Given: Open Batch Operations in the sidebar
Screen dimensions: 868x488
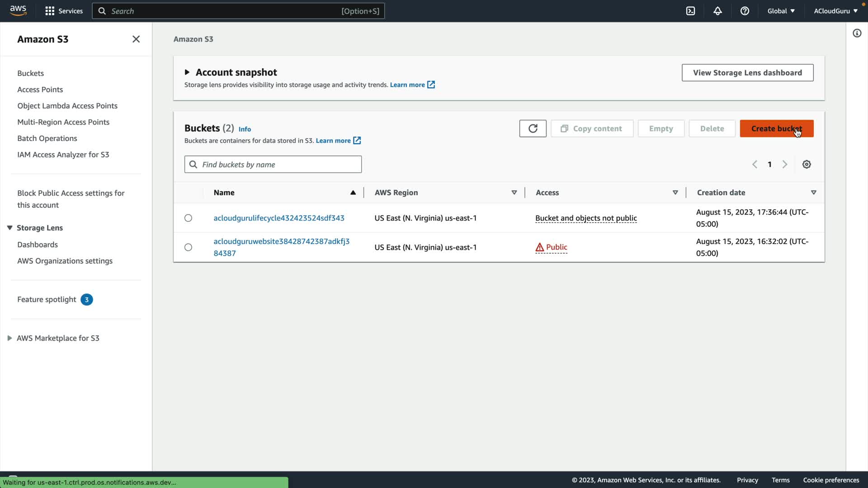Looking at the screenshot, I should (47, 138).
